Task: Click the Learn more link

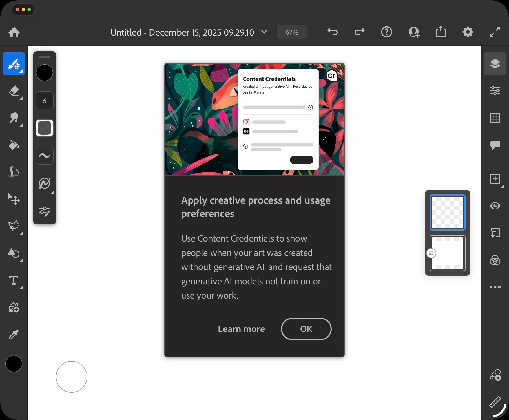Action: (x=241, y=329)
